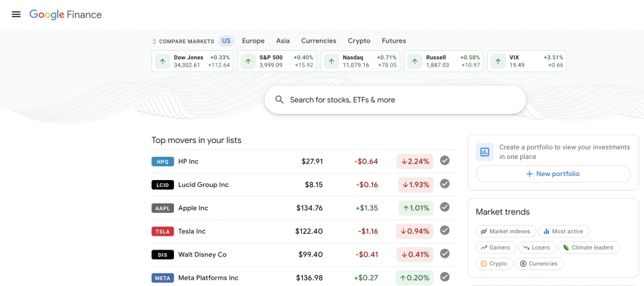The width and height of the screenshot is (644, 286).
Task: Select the Climate leaders chip
Action: [x=590, y=247]
